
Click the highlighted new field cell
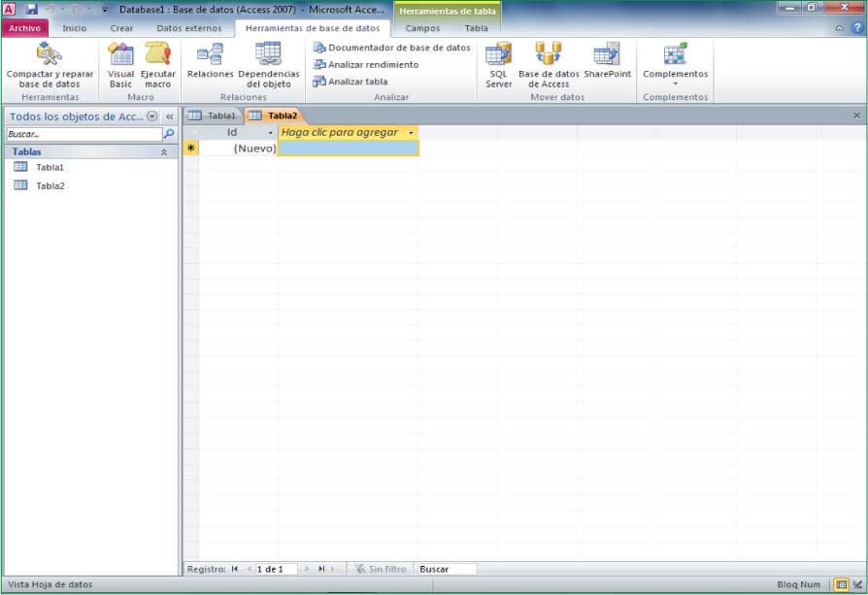pos(349,148)
